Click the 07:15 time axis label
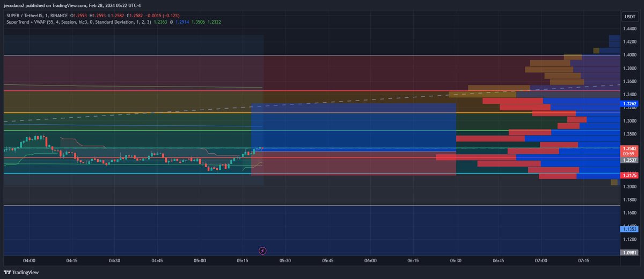The width and height of the screenshot is (644, 279). coord(583,261)
